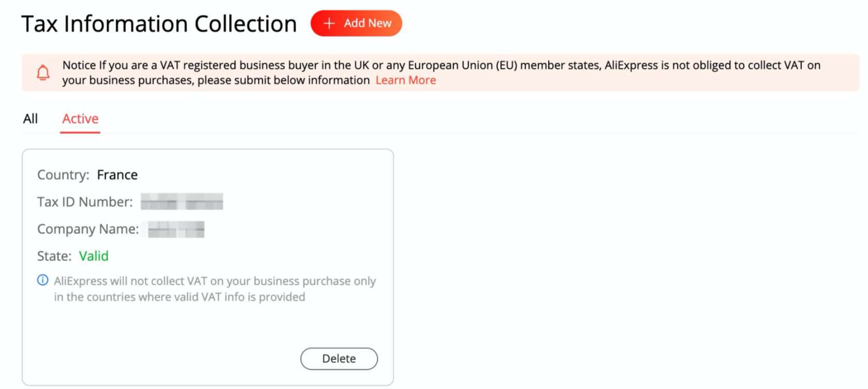Switch to the All tab

click(31, 119)
